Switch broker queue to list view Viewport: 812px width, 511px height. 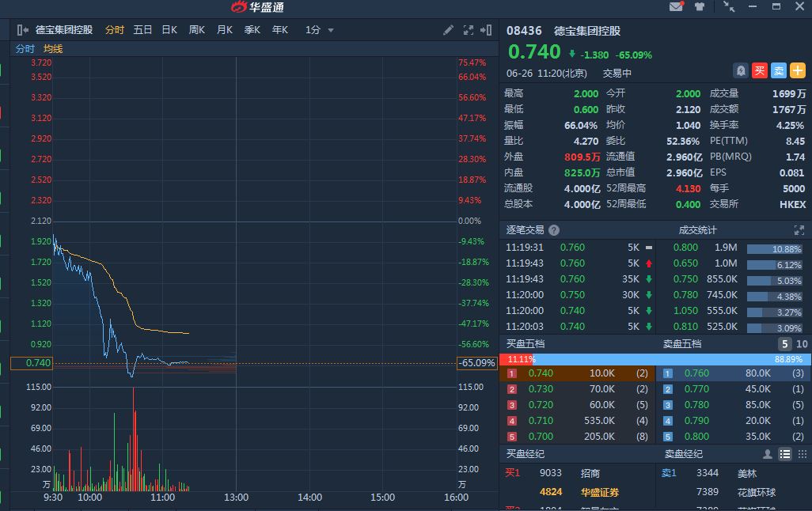pyautogui.click(x=785, y=454)
